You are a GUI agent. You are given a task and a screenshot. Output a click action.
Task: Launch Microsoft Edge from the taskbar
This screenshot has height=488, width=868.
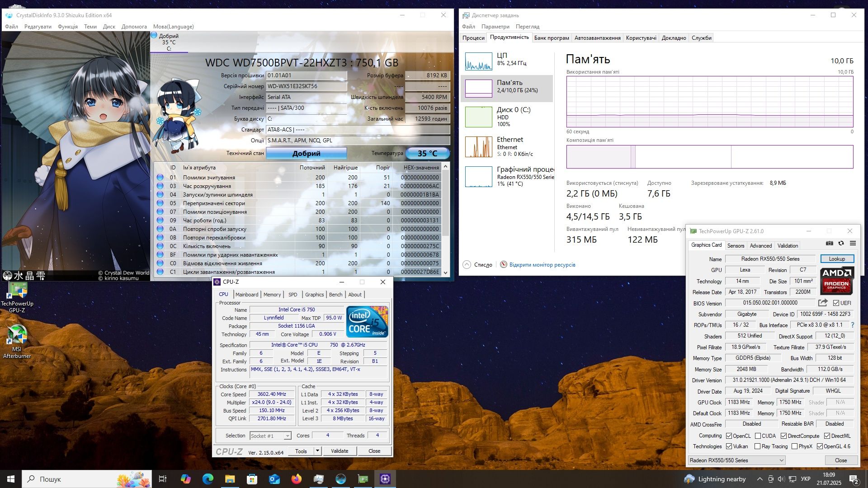pyautogui.click(x=208, y=479)
